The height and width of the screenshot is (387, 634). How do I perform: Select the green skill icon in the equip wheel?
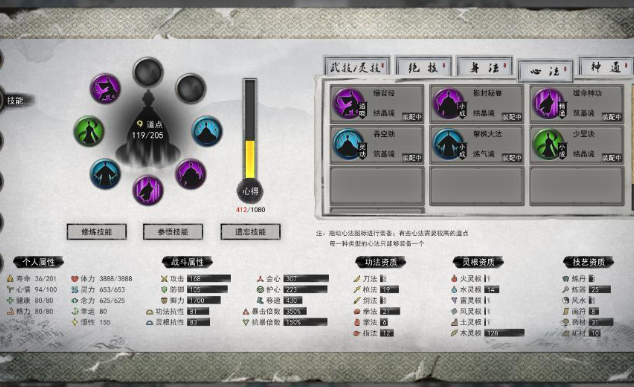point(89,131)
